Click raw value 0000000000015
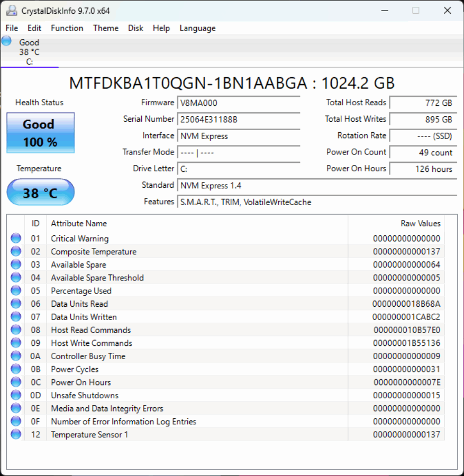Screen dimensions: 464x476 pos(406,395)
